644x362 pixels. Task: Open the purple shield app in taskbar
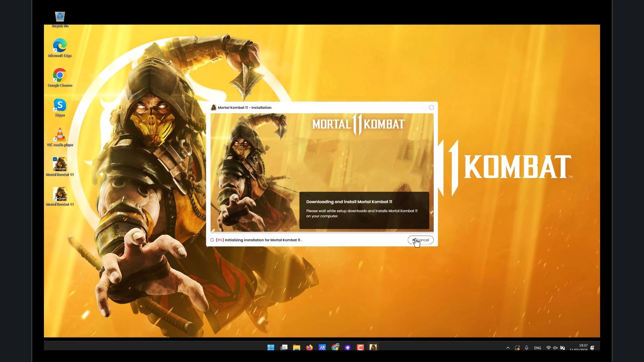[x=348, y=348]
